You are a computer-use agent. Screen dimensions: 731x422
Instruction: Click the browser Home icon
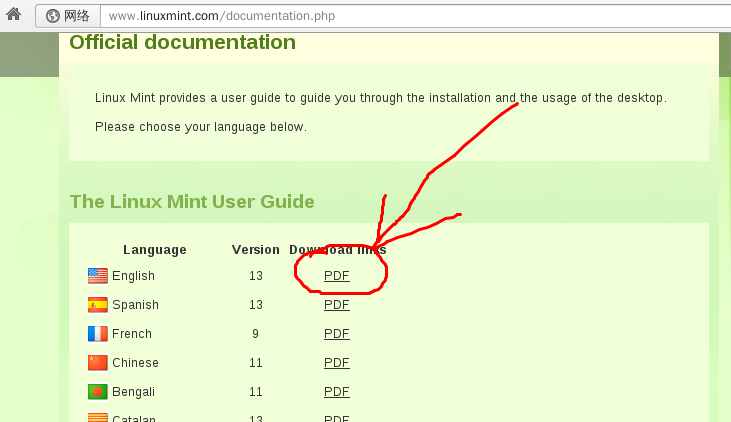[14, 14]
